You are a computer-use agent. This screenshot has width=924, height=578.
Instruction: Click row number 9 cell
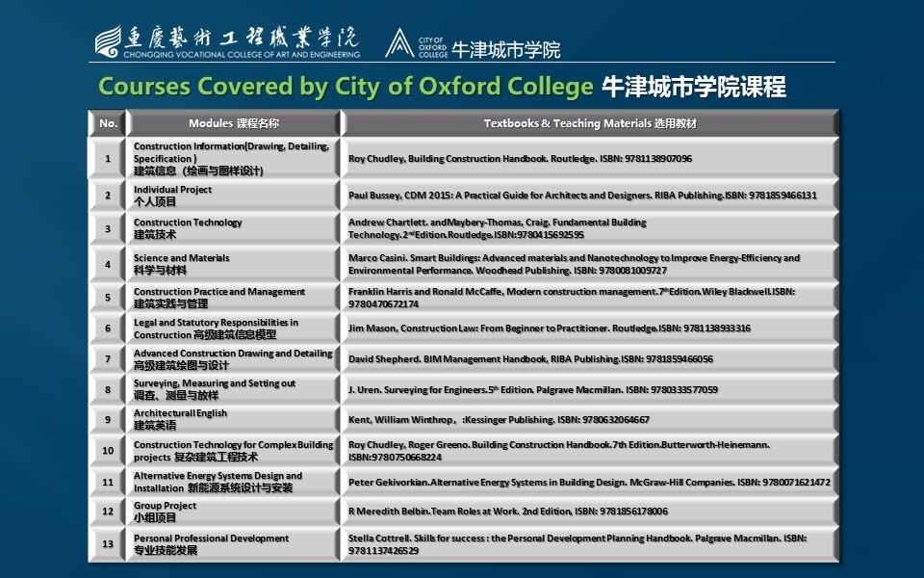[x=108, y=419]
